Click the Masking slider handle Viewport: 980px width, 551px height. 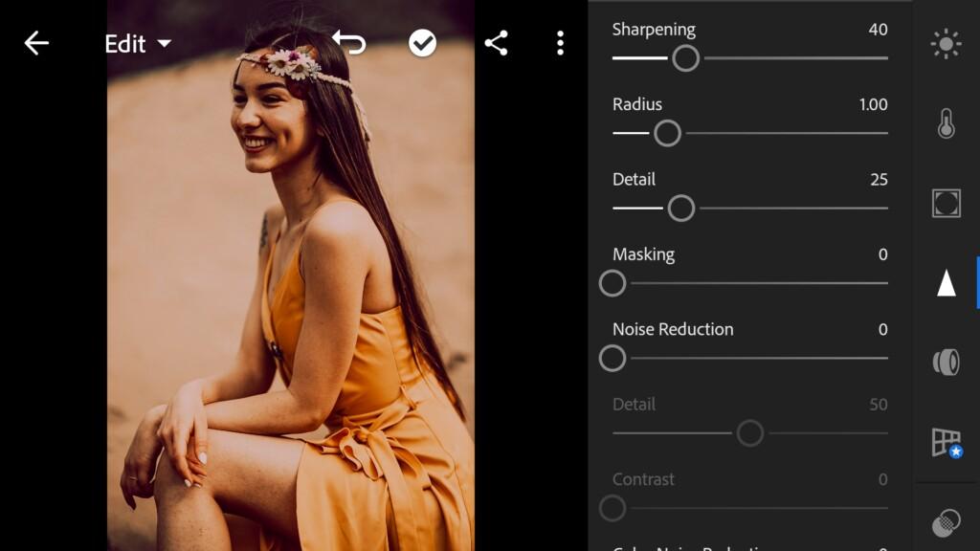click(x=612, y=283)
